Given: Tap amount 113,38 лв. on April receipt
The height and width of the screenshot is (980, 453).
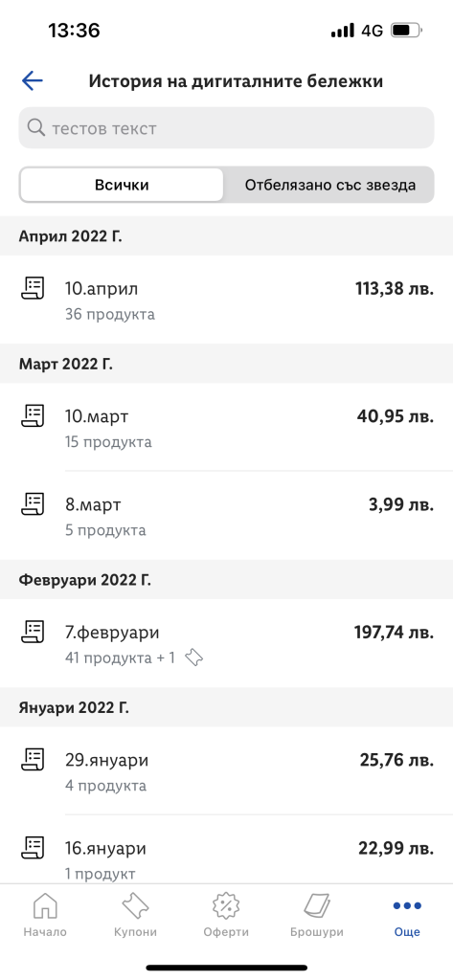Looking at the screenshot, I should coord(395,289).
